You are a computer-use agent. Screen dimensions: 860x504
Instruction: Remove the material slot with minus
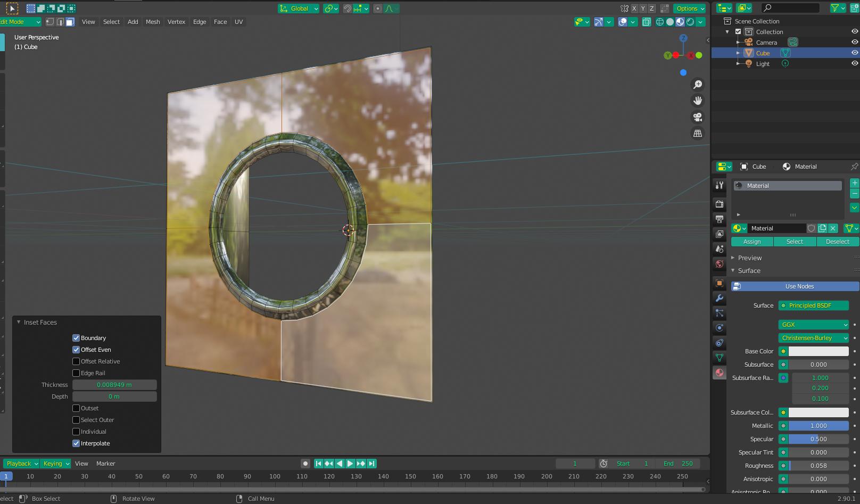coord(854,194)
